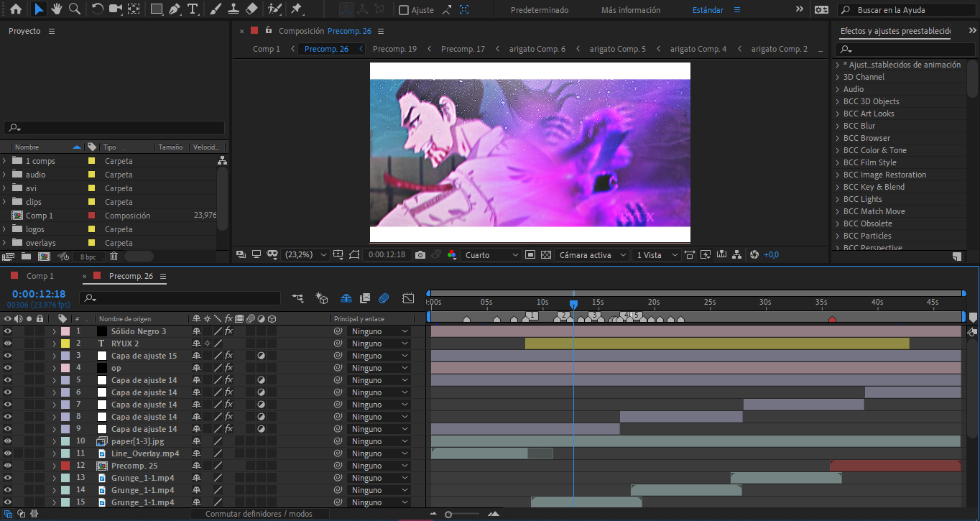Hide the Precomp. 25 layer
The width and height of the screenshot is (980, 521).
coord(8,466)
